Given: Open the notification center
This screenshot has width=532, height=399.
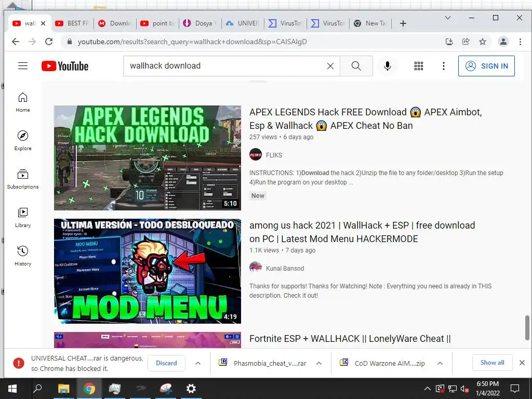Looking at the screenshot, I should 515,389.
